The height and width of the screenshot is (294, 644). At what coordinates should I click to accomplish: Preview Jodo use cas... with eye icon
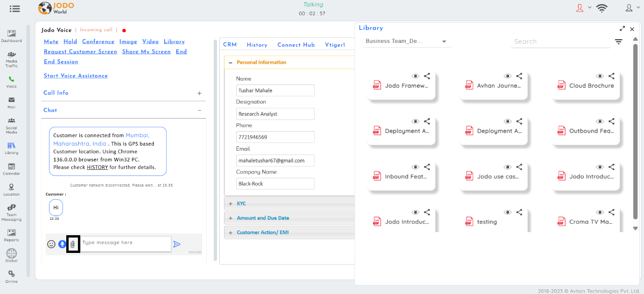click(x=508, y=167)
